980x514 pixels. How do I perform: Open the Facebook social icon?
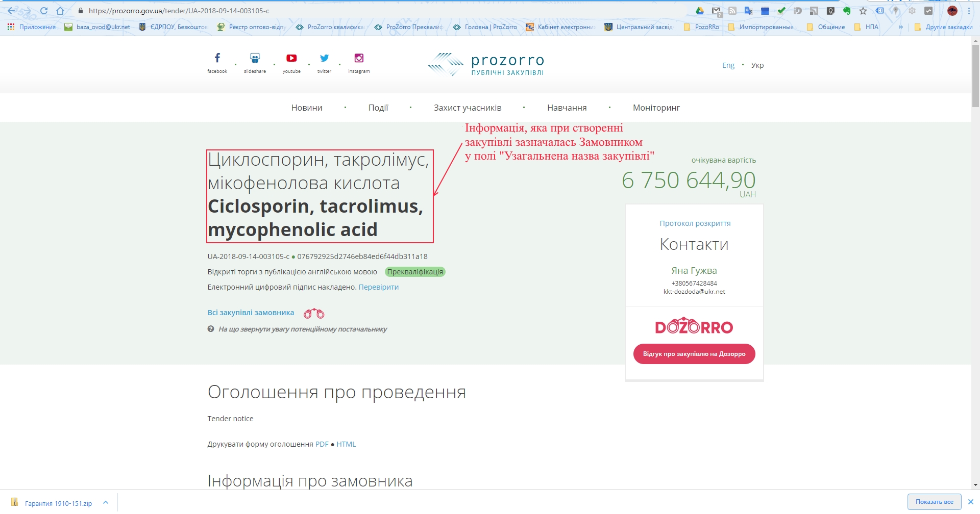(x=217, y=58)
